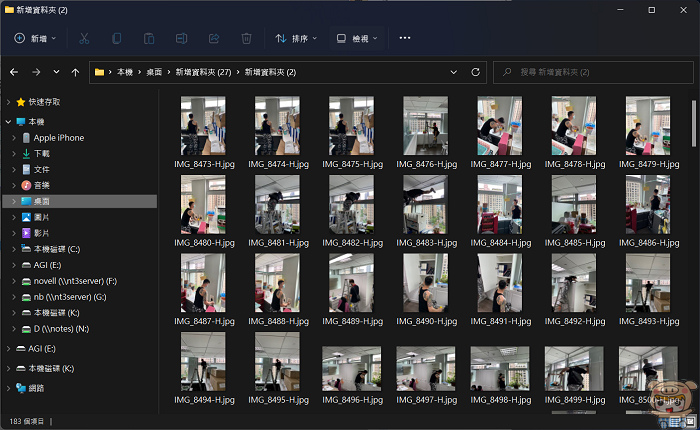Viewport: 700px width, 430px height.
Task: Go up one folder with up arrow
Action: coord(76,72)
